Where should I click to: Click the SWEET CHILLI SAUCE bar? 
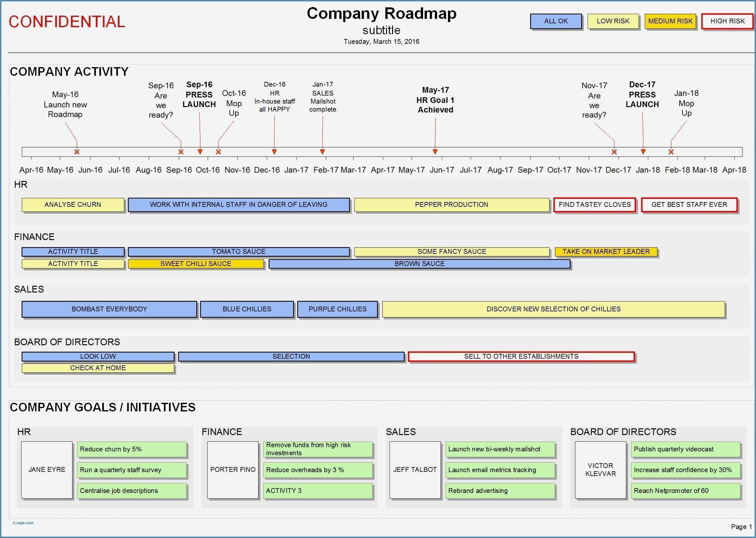(x=196, y=264)
